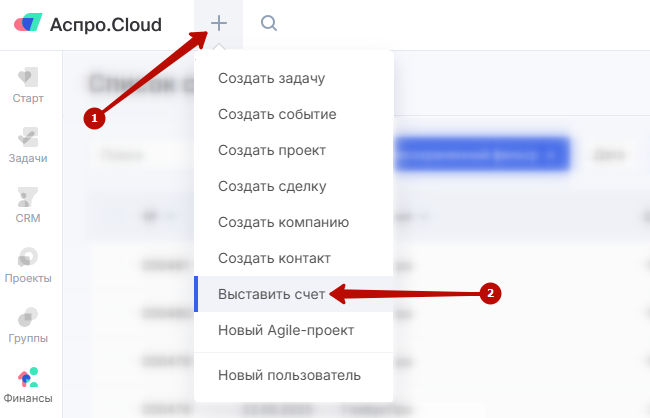Open Финансы in the sidebar
Image resolution: width=650 pixels, height=418 pixels.
click(x=28, y=385)
